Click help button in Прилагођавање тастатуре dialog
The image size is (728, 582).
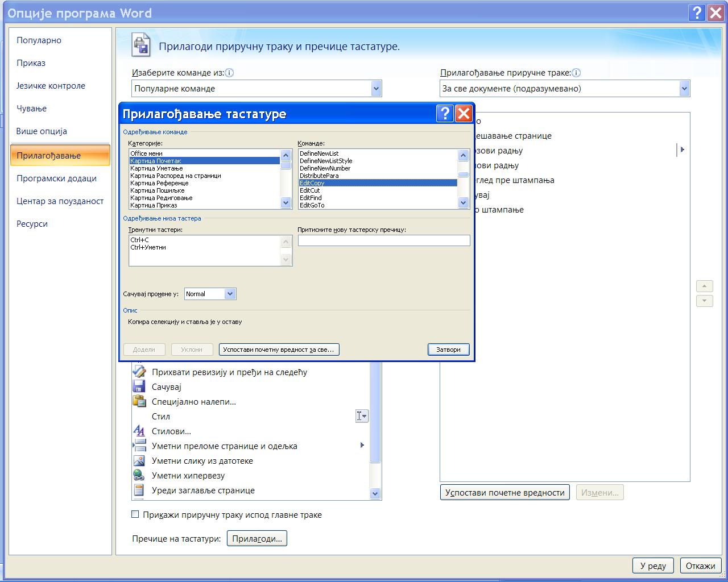point(445,114)
